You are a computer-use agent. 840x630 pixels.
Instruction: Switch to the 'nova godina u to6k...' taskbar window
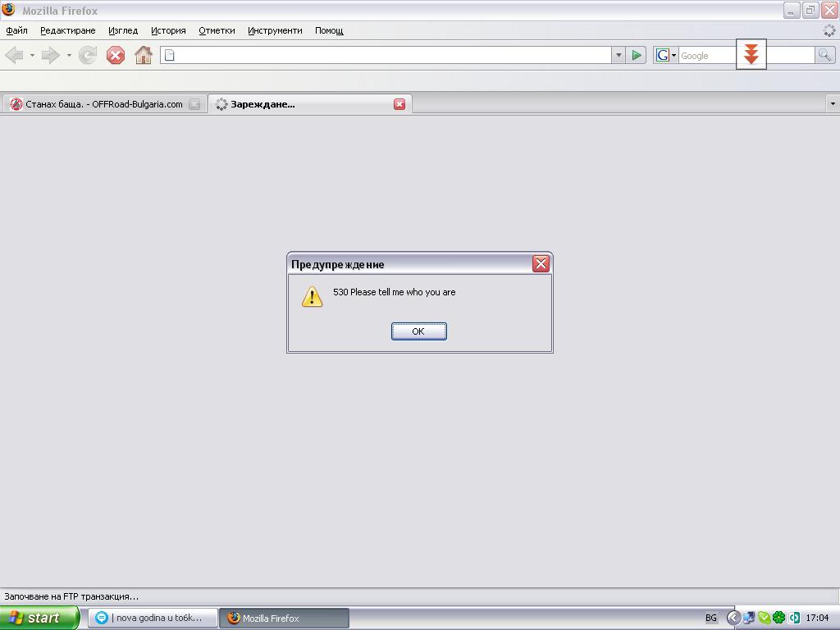click(x=153, y=618)
